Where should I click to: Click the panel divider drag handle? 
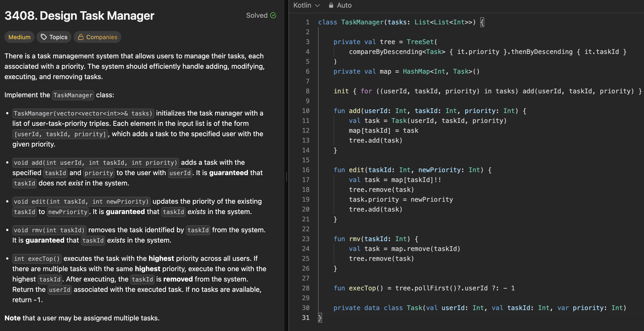point(286,176)
